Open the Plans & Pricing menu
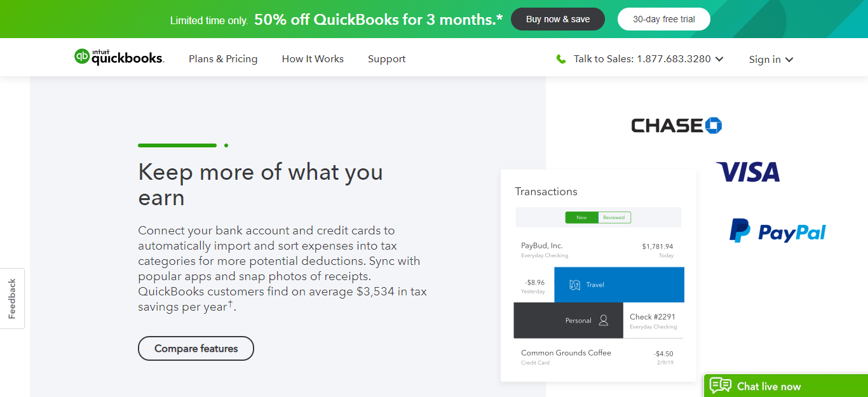 223,59
